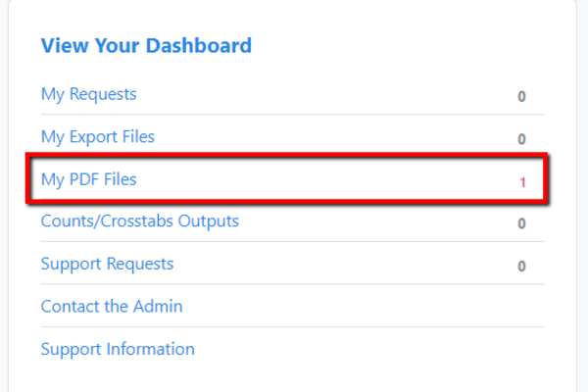View the Support Information page
The height and width of the screenshot is (392, 588).
coord(118,349)
